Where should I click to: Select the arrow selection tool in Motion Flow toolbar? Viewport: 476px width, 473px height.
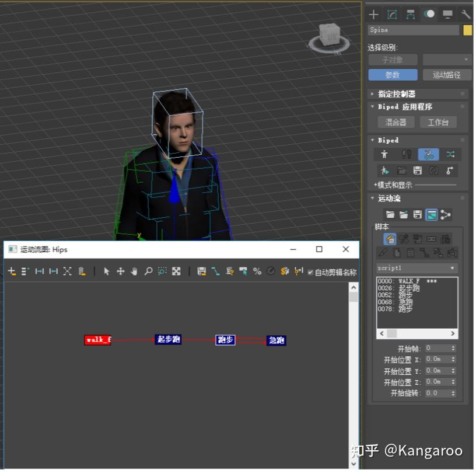[x=106, y=270]
